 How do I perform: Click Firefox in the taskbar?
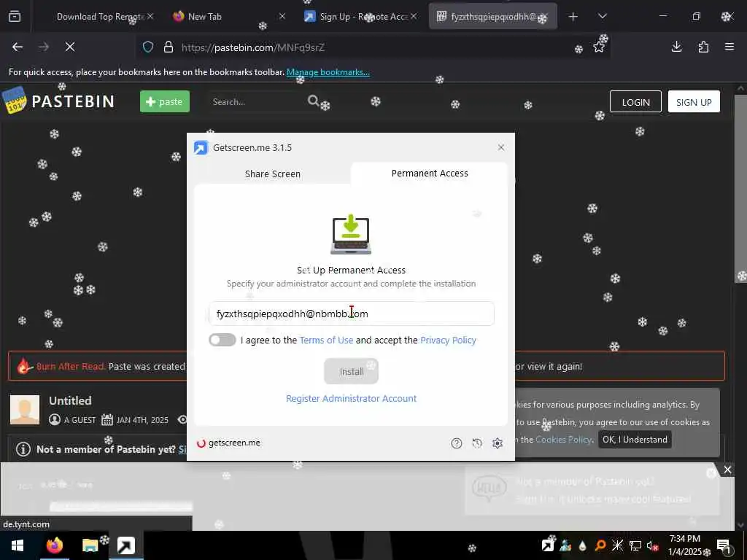(x=54, y=545)
